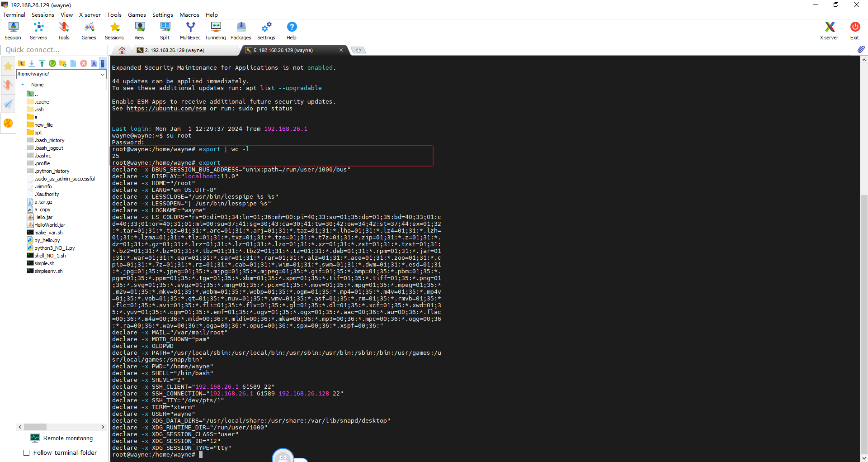Open Remote monitoring
This screenshot has height=462, width=868.
pyautogui.click(x=61, y=438)
